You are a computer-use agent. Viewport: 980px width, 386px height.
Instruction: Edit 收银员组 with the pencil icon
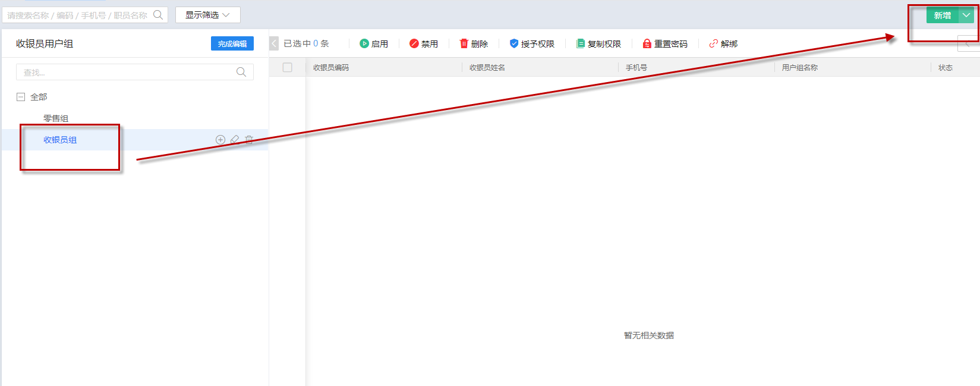235,140
